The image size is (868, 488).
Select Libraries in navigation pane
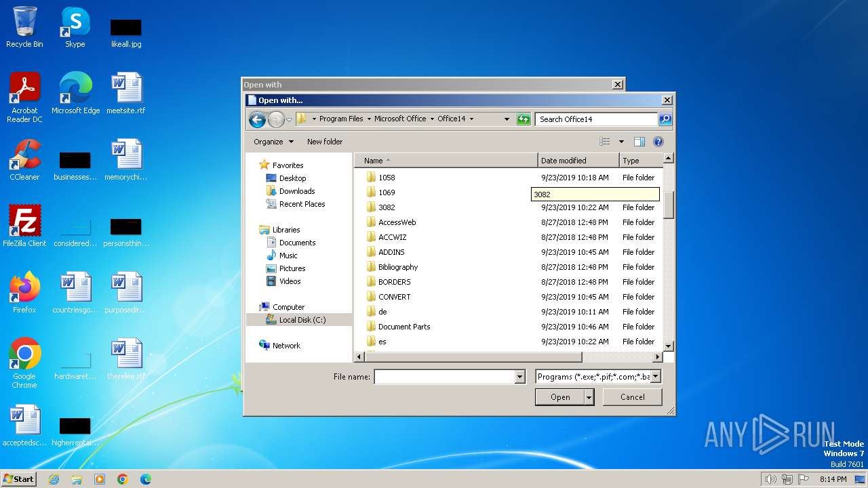pyautogui.click(x=285, y=230)
